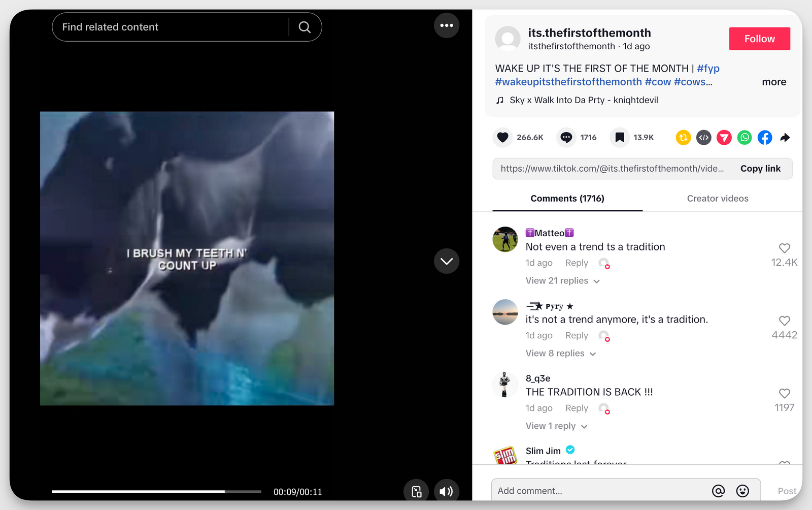
Task: Open emoji picker in comment box
Action: tap(742, 491)
